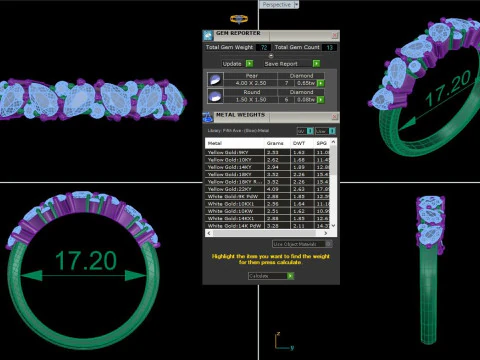Image resolution: width=480 pixels, height=360 pixels.
Task: Click the metal table scroll up arrow
Action: (x=333, y=142)
